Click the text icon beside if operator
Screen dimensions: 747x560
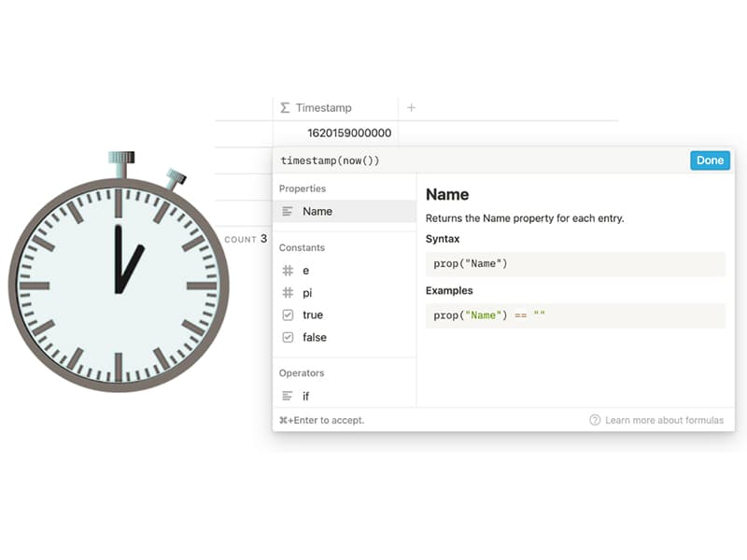click(x=288, y=396)
